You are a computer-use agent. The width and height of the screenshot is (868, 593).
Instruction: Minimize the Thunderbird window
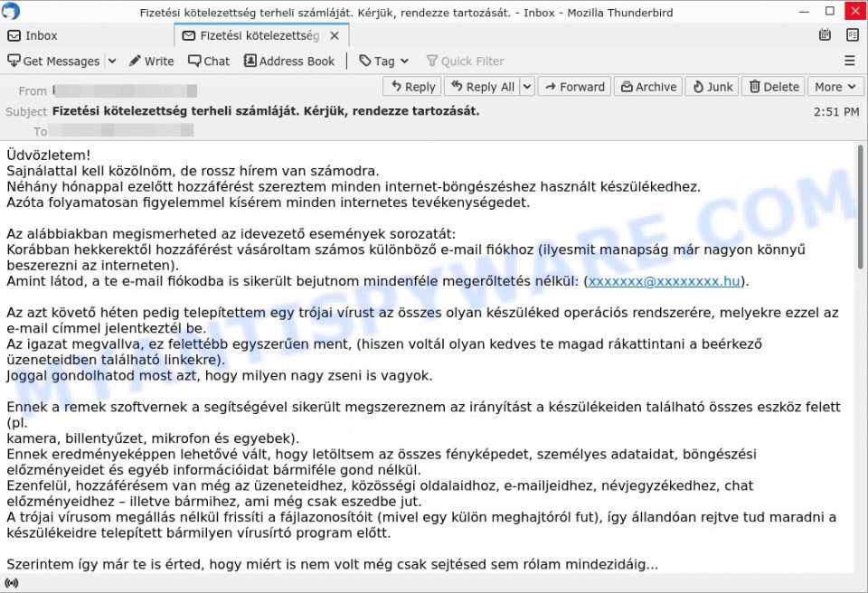(805, 12)
